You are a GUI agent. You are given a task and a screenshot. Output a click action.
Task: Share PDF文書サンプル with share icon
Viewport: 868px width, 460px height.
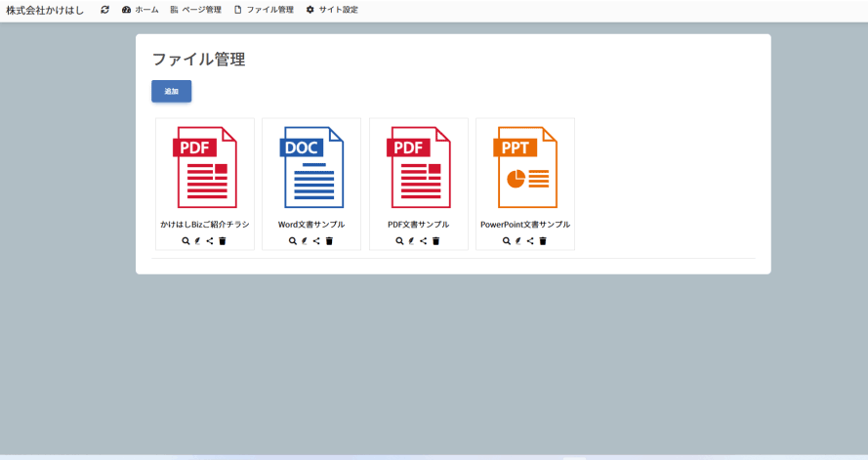click(x=424, y=241)
